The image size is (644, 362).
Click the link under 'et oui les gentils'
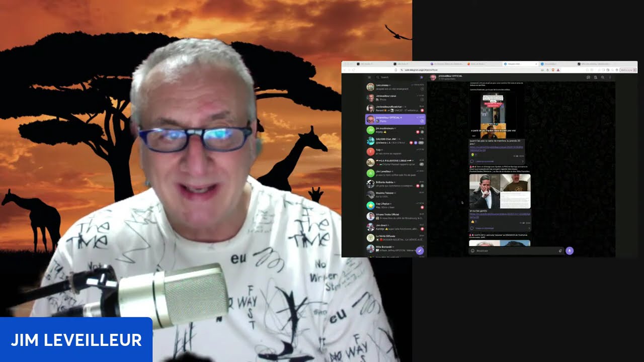(x=500, y=215)
